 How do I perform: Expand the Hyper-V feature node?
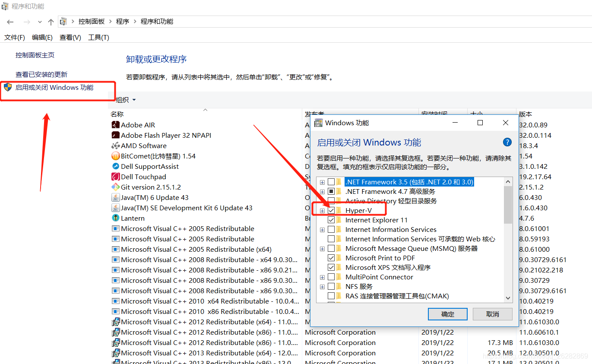pyautogui.click(x=322, y=210)
